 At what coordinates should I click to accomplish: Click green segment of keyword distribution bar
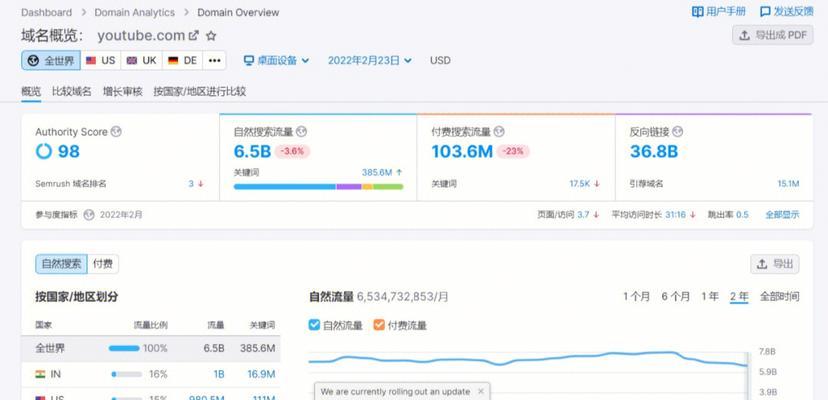click(388, 187)
